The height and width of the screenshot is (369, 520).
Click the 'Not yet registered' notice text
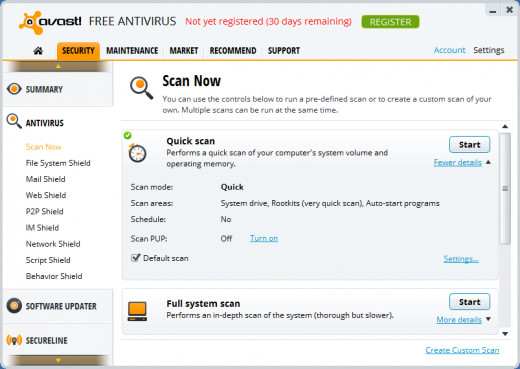tap(268, 22)
